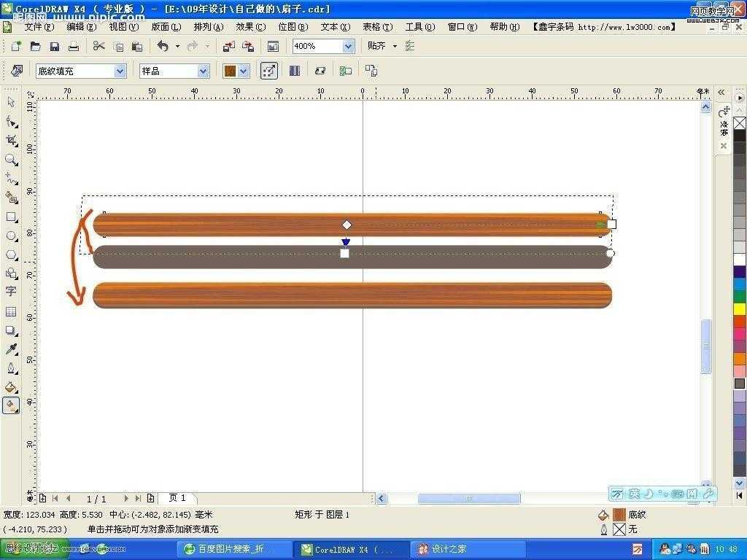
Task: Select the Outline Pen tool
Action: click(x=11, y=368)
